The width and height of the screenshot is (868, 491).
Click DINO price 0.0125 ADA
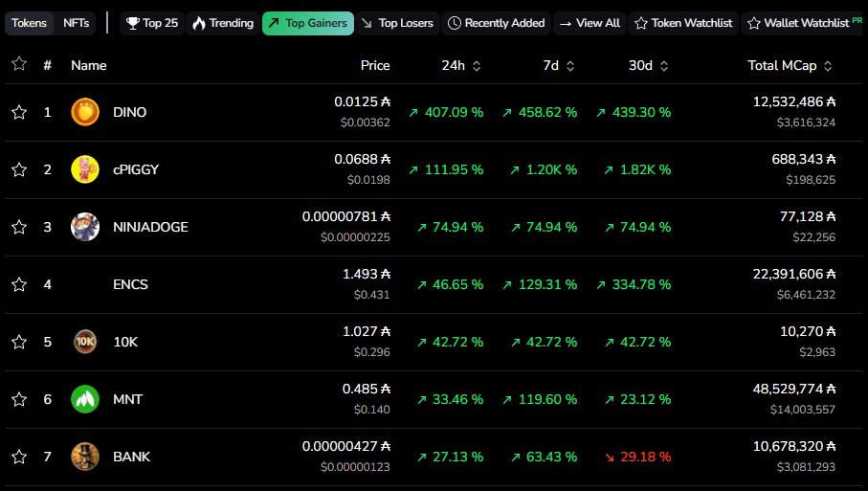(x=363, y=101)
